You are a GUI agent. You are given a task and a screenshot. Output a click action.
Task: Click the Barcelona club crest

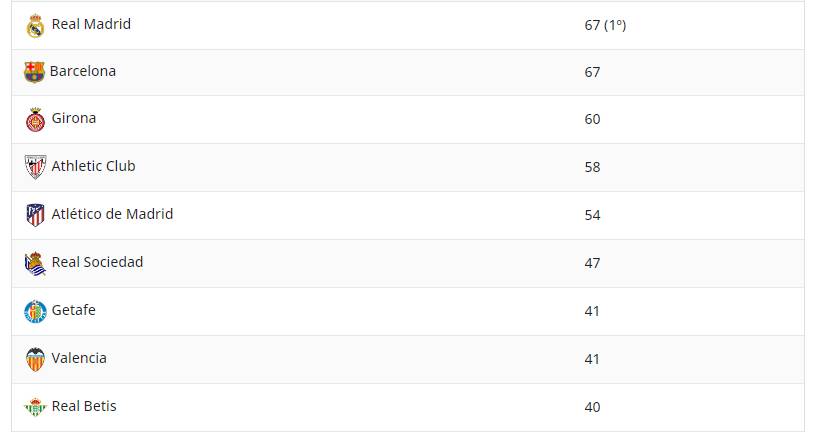pyautogui.click(x=34, y=72)
